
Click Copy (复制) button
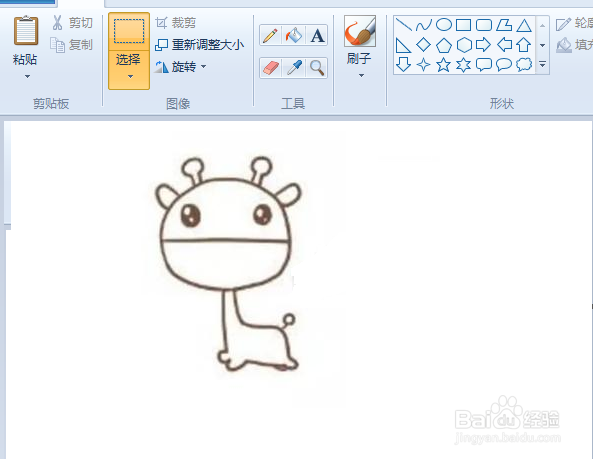click(x=71, y=45)
